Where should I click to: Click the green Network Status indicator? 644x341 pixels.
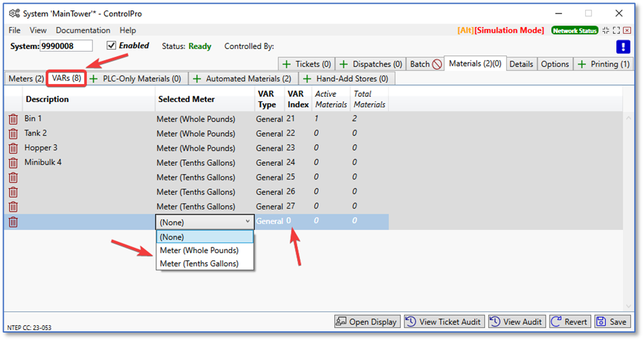pyautogui.click(x=574, y=30)
